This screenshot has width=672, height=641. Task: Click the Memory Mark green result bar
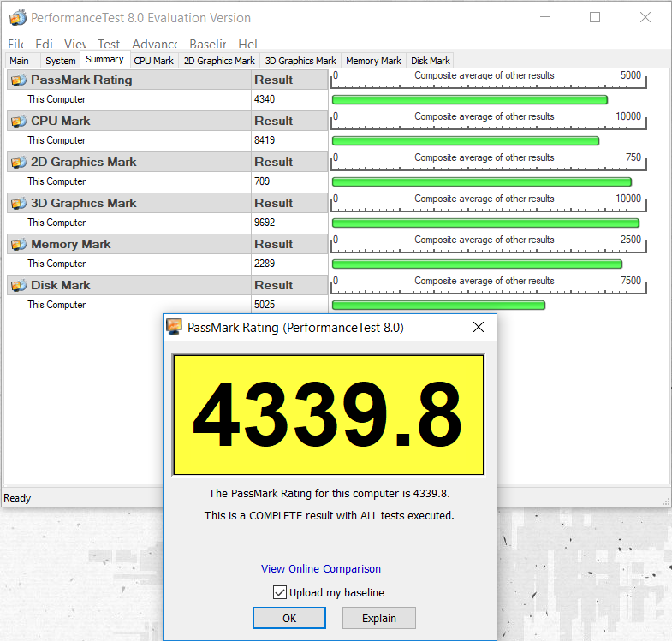tap(477, 264)
